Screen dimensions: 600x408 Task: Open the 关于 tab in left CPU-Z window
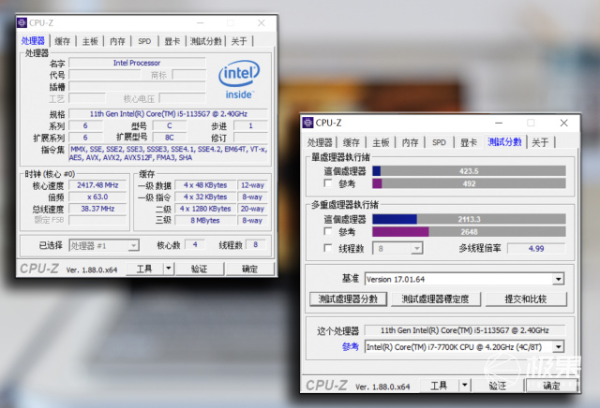click(x=239, y=41)
